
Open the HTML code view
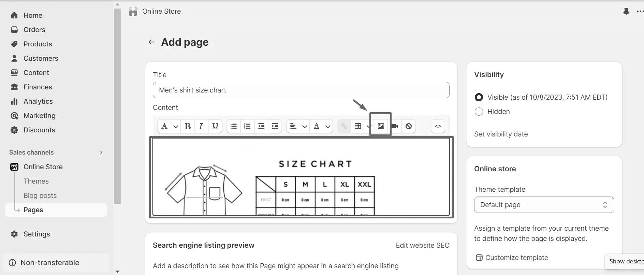(x=438, y=126)
